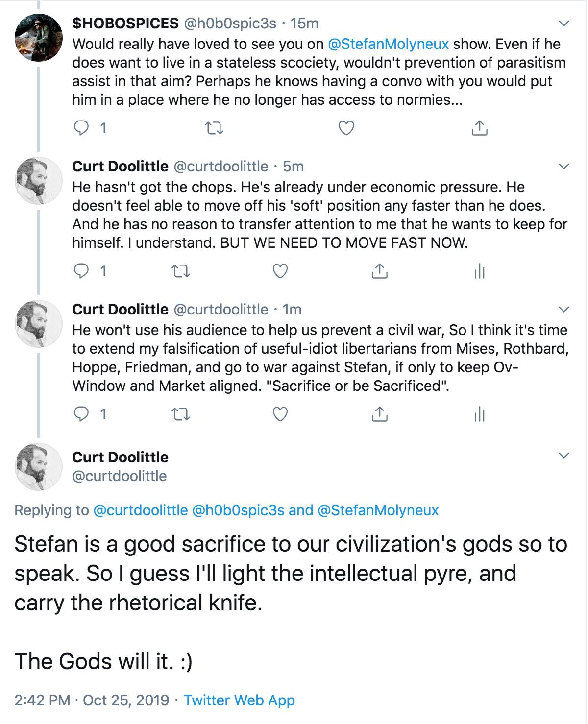Reply to the 'prevent a civil war' tweet
This screenshot has height=724, width=588.
point(80,414)
